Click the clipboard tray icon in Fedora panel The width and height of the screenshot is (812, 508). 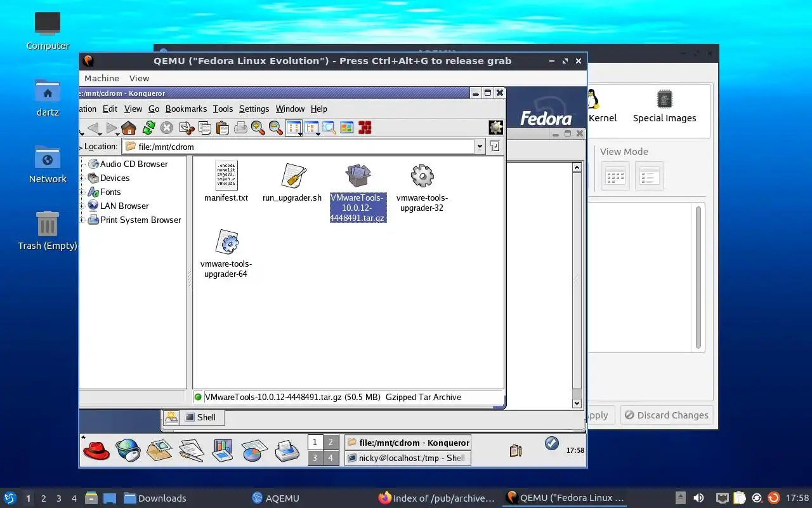pos(516,450)
